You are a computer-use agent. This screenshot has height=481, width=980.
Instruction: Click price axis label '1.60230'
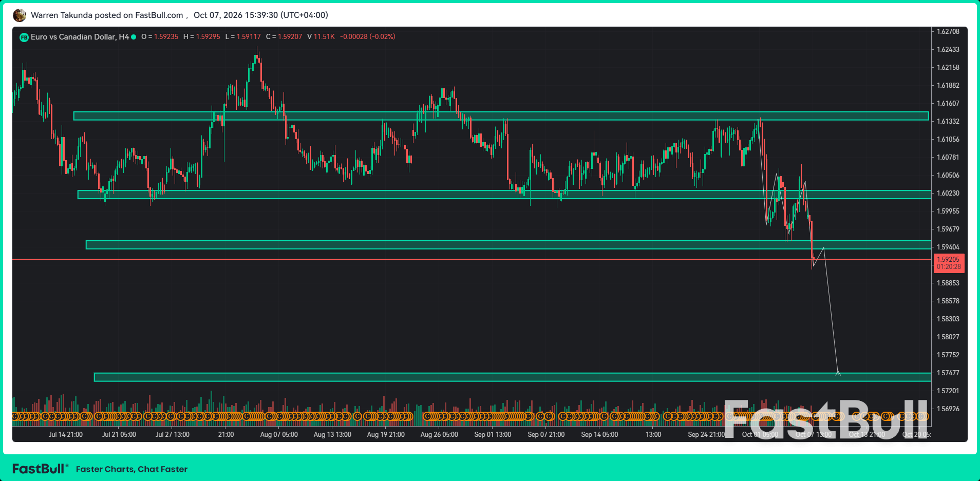pyautogui.click(x=948, y=193)
